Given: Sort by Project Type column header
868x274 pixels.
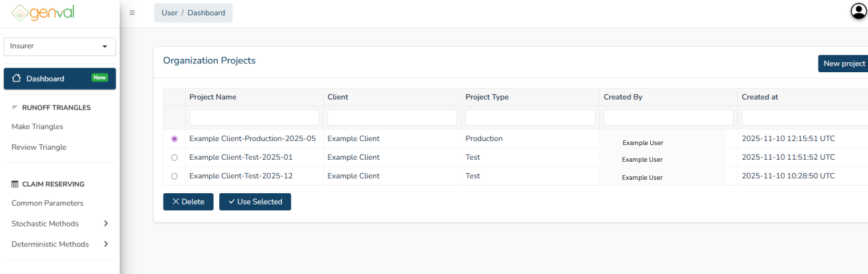Looking at the screenshot, I should [487, 97].
